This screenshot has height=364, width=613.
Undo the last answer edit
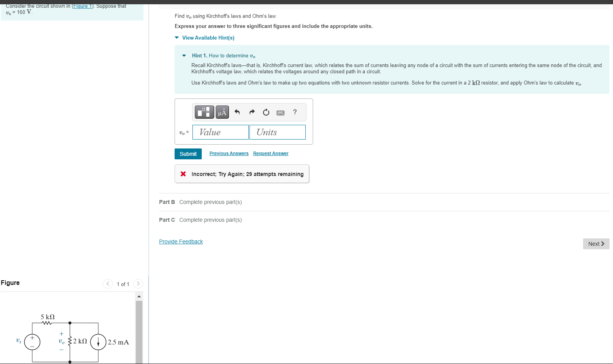tap(237, 112)
